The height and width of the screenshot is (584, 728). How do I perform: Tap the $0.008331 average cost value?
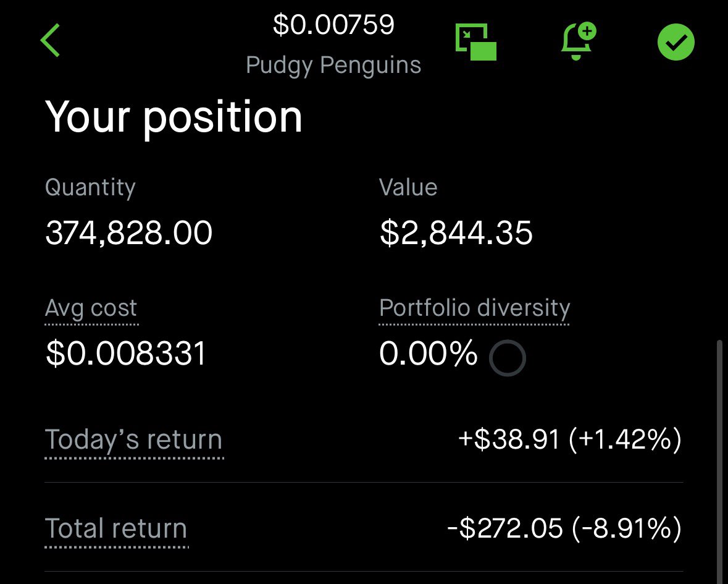pyautogui.click(x=126, y=353)
